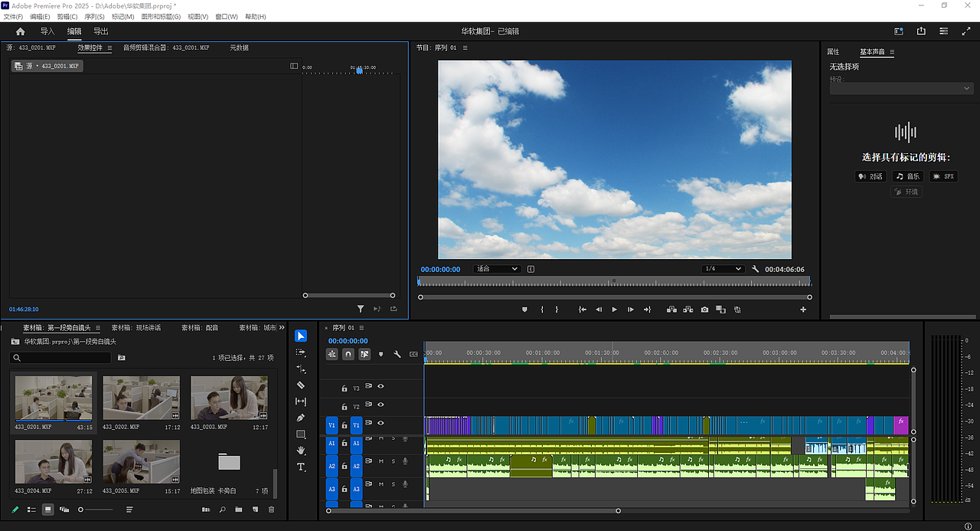
Task: Select the Ripple Edit tool
Action: pyautogui.click(x=301, y=369)
